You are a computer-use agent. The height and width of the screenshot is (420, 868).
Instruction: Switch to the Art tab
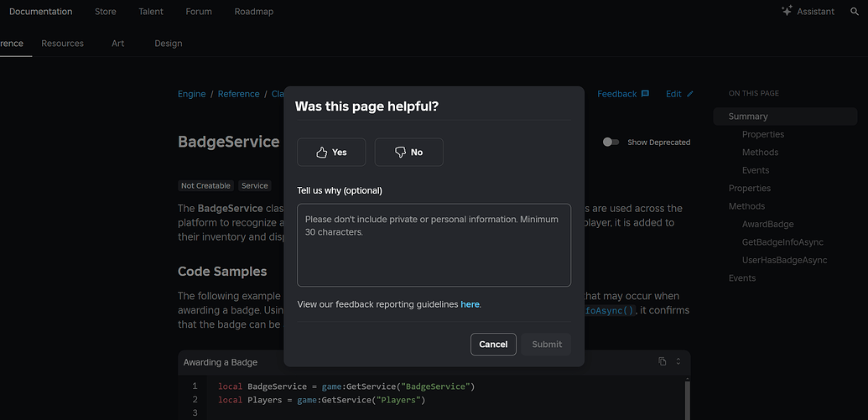(118, 43)
